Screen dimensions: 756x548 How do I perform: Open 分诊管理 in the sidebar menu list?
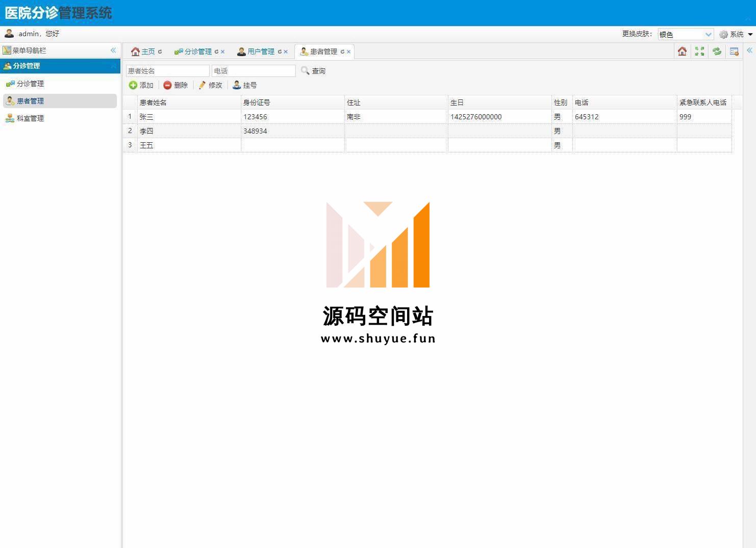60,84
